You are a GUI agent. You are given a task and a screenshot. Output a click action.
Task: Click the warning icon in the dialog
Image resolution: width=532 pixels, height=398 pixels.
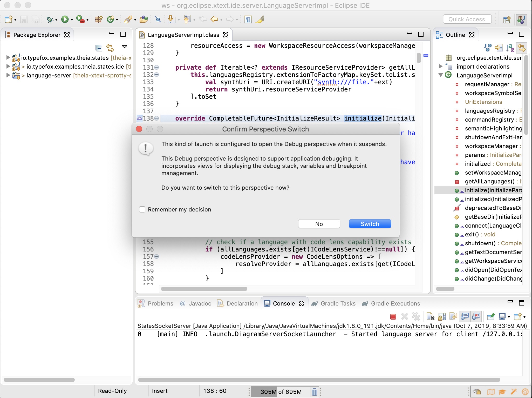pyautogui.click(x=146, y=149)
